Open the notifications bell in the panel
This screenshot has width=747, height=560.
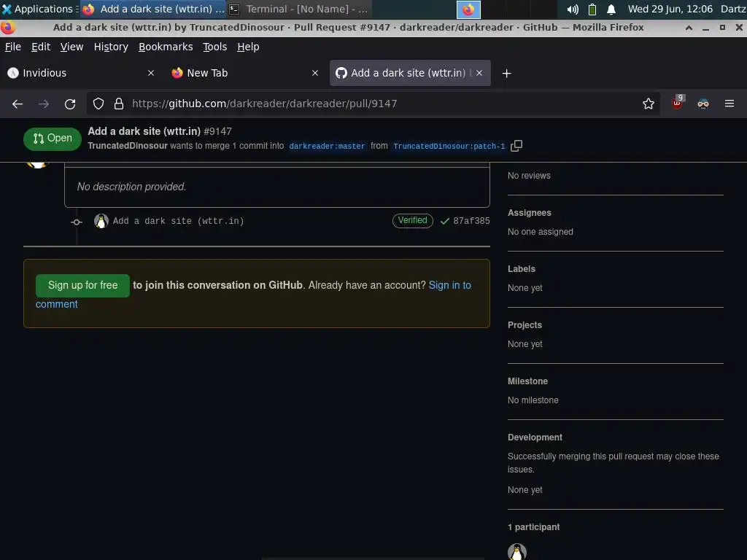(611, 9)
